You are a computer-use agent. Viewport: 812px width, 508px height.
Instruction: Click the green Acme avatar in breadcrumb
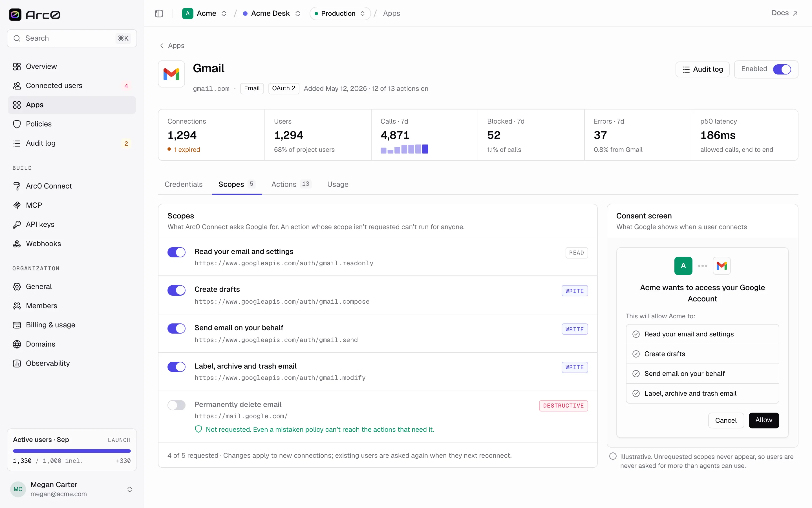187,14
